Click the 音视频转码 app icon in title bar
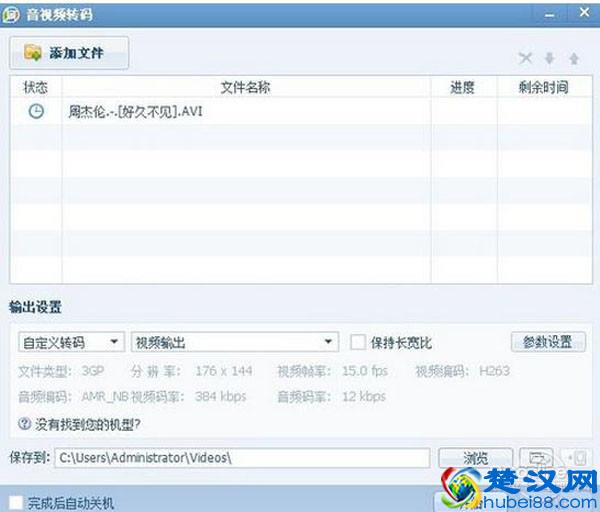The height and width of the screenshot is (512, 600). coord(10,15)
